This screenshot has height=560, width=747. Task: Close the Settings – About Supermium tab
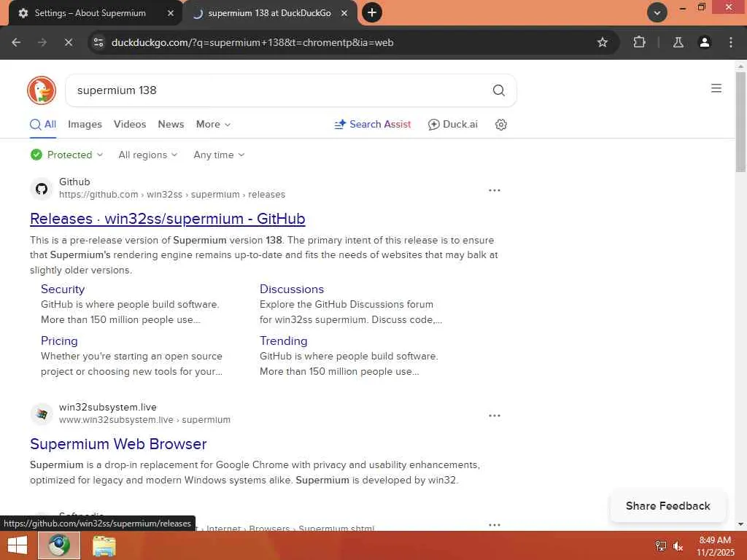pos(171,13)
